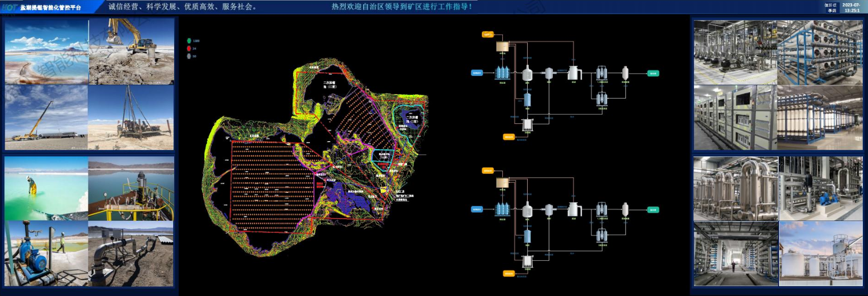
Task: Select the upper diagram's white capsule vessel
Action: click(x=625, y=73)
